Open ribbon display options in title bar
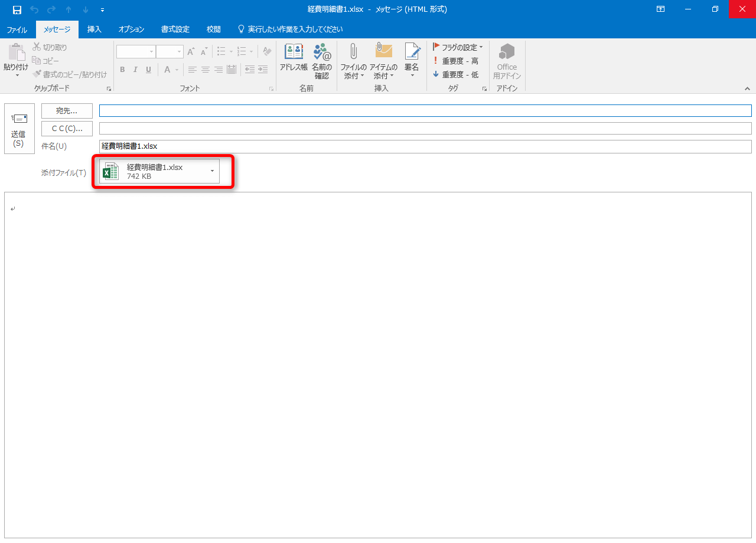The width and height of the screenshot is (756, 543). pyautogui.click(x=660, y=9)
